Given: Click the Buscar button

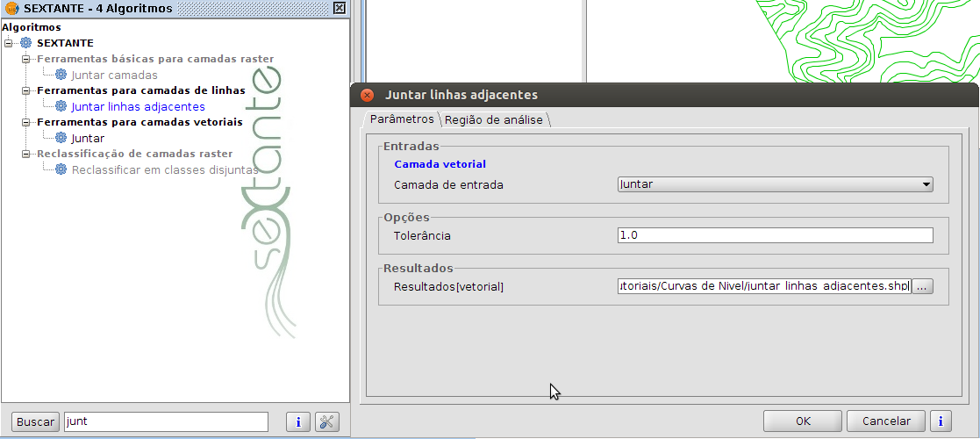Looking at the screenshot, I should [36, 422].
